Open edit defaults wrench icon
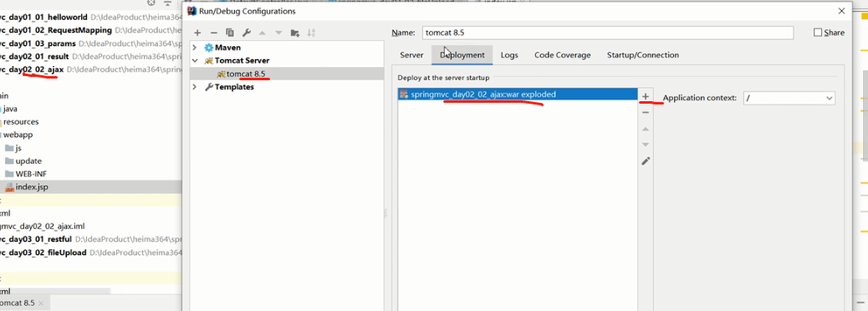The image size is (868, 311). pyautogui.click(x=247, y=33)
